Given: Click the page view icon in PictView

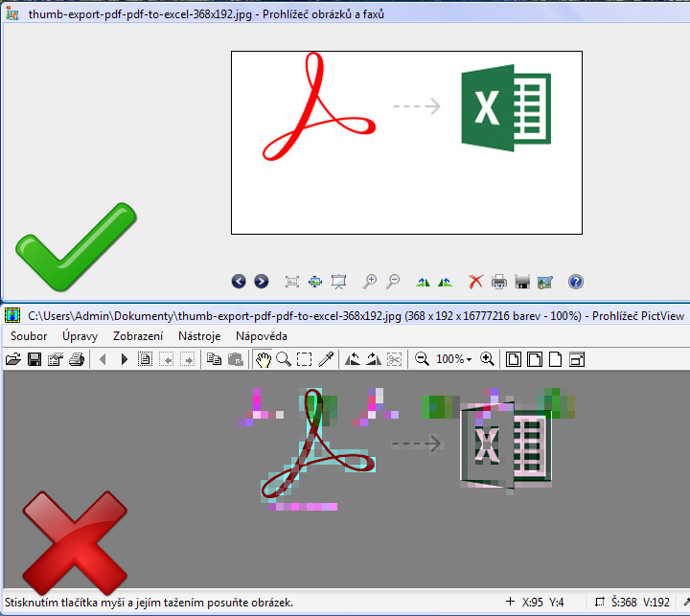Looking at the screenshot, I should pos(145,359).
